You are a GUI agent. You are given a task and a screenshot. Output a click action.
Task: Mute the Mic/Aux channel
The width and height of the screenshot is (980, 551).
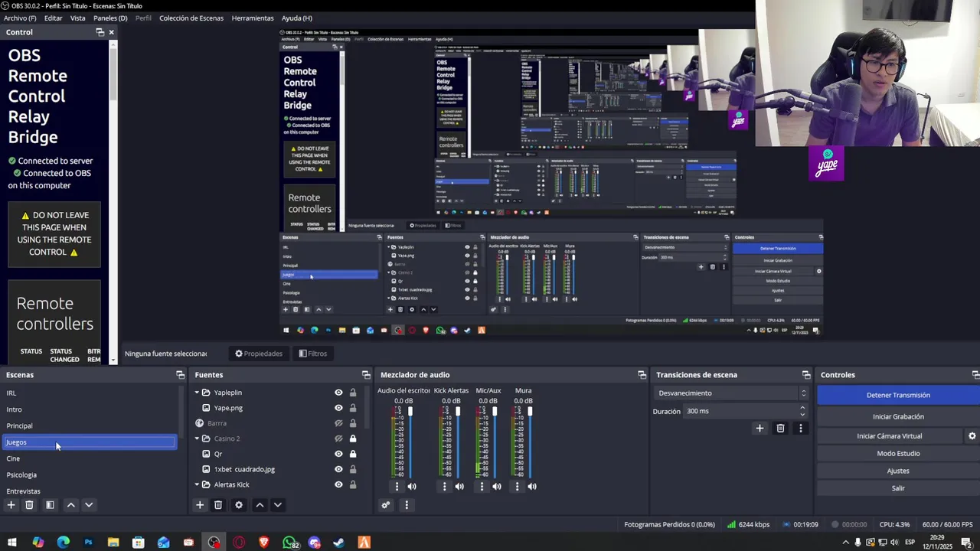point(497,487)
